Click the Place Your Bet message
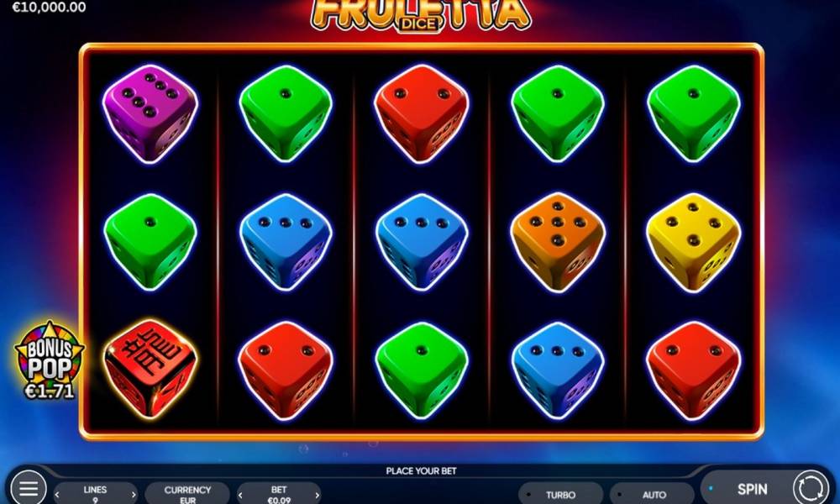 421,470
